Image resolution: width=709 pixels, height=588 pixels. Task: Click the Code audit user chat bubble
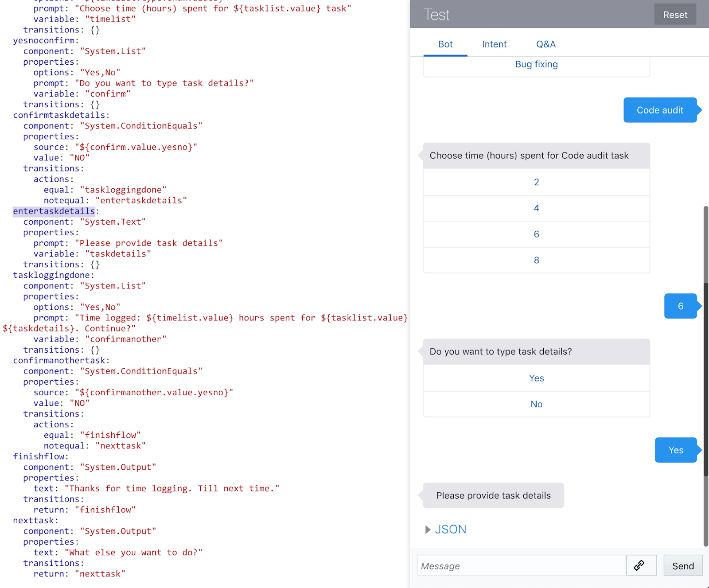(x=660, y=110)
